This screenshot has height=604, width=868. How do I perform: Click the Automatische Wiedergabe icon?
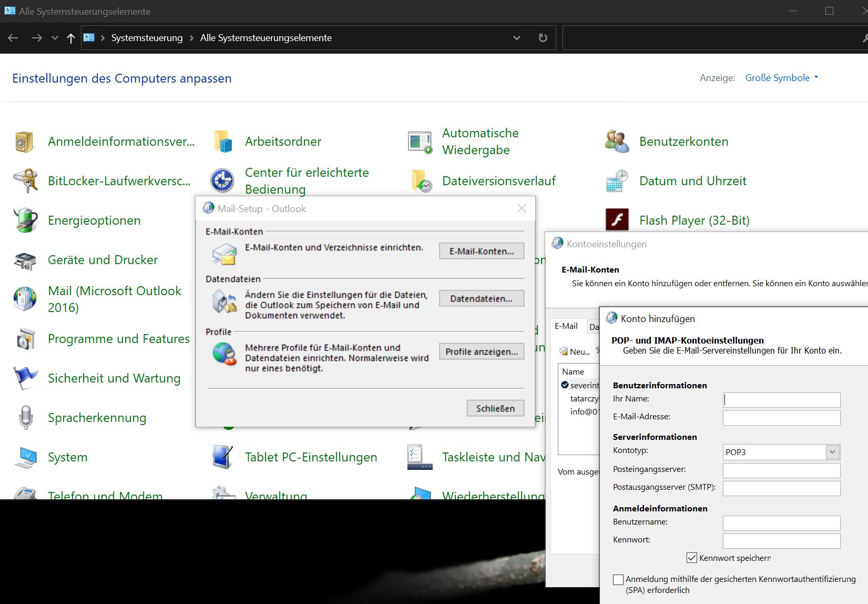(x=420, y=142)
